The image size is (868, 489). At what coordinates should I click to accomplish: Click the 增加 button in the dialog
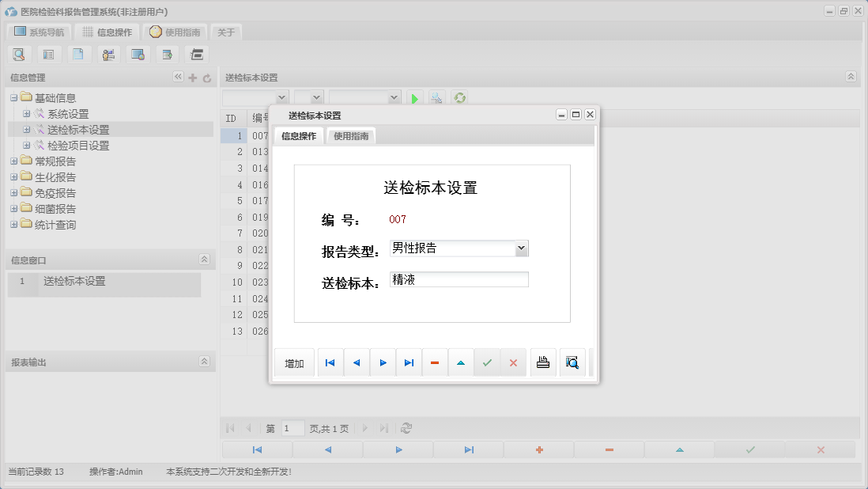pos(293,362)
